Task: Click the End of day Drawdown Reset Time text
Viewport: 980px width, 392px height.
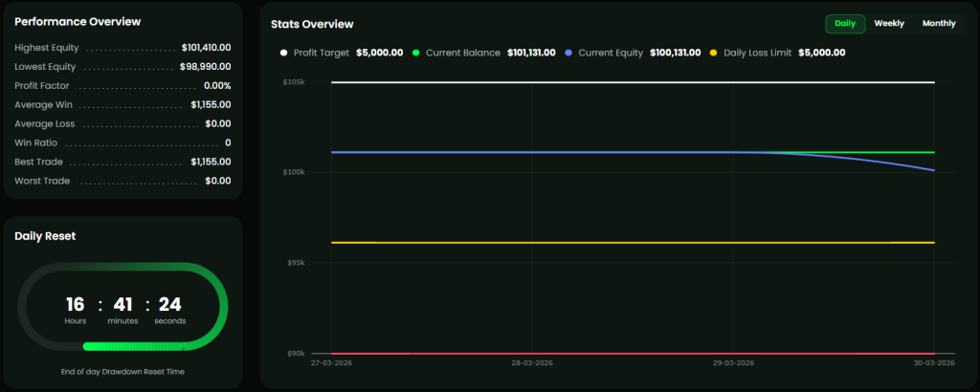Action: (x=122, y=371)
